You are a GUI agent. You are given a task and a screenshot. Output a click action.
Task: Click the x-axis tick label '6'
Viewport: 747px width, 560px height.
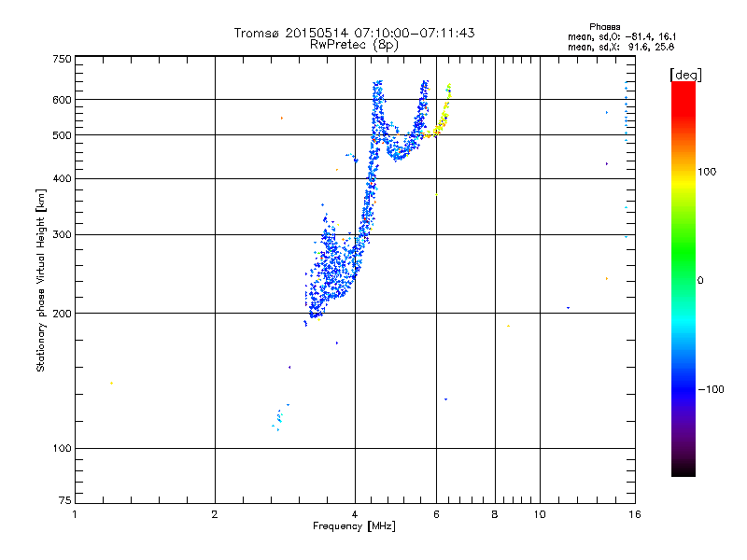[x=436, y=514]
